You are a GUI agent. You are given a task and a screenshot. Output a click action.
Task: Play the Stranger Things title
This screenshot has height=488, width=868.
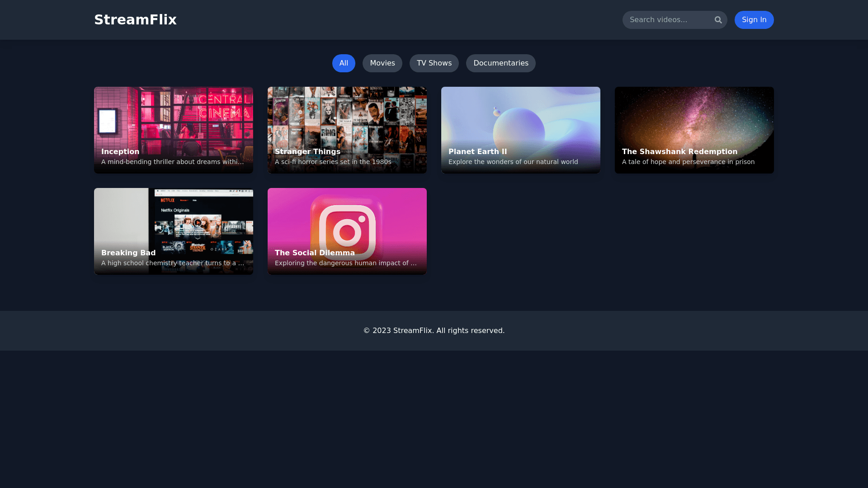[347, 130]
